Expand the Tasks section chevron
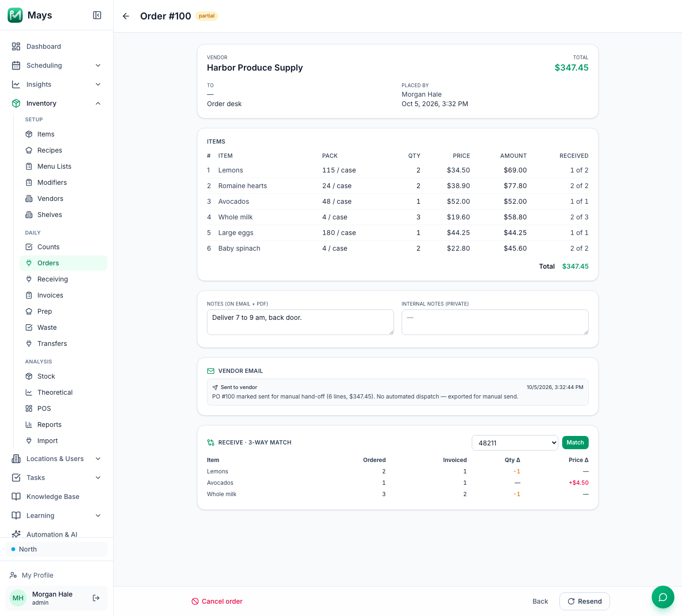Image resolution: width=682 pixels, height=616 pixels. [x=98, y=478]
